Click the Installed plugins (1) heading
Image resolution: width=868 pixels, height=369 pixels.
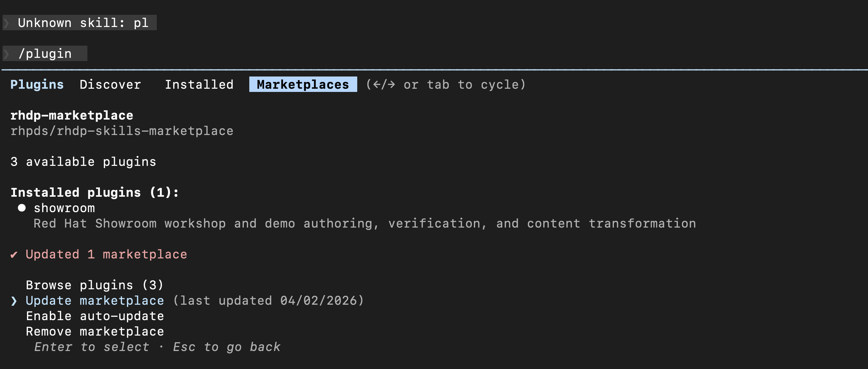tap(94, 192)
